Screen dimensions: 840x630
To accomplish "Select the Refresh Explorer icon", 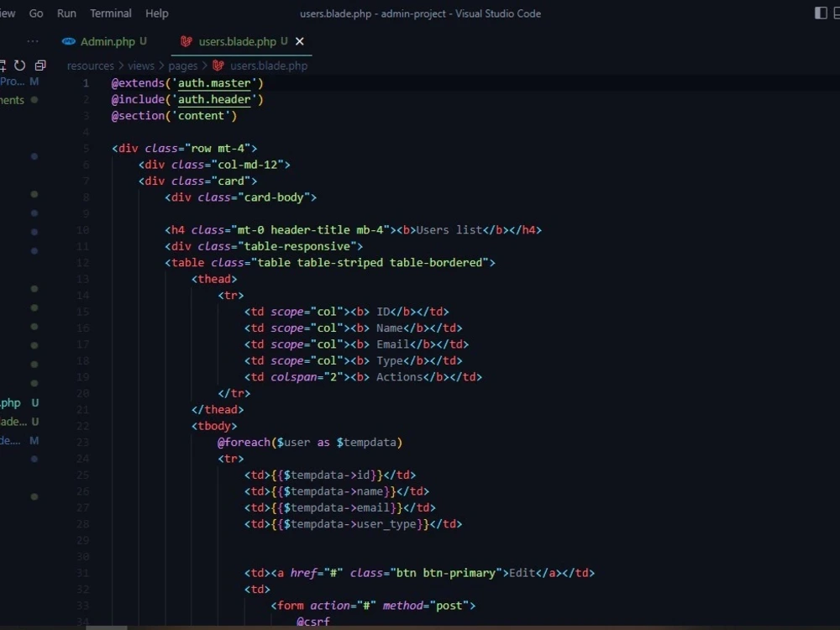I will [x=20, y=65].
